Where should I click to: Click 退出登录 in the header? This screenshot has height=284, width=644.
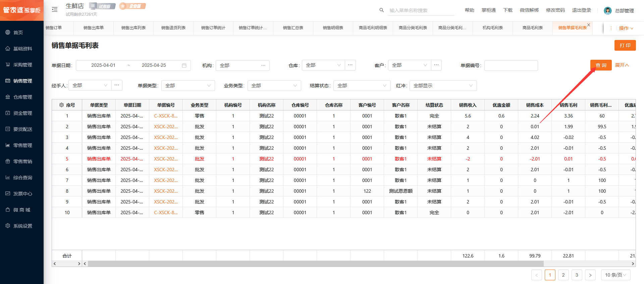pos(582,10)
